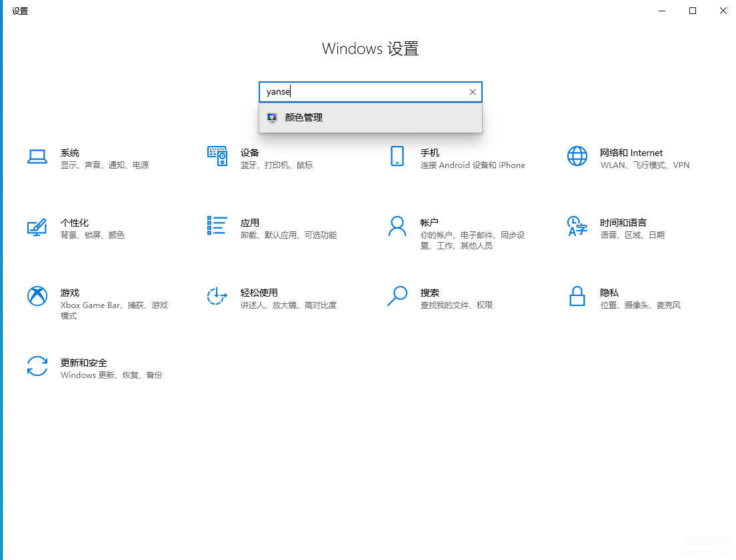The height and width of the screenshot is (560, 736).
Task: Open the 隐私 padlock icon
Action: tap(577, 296)
